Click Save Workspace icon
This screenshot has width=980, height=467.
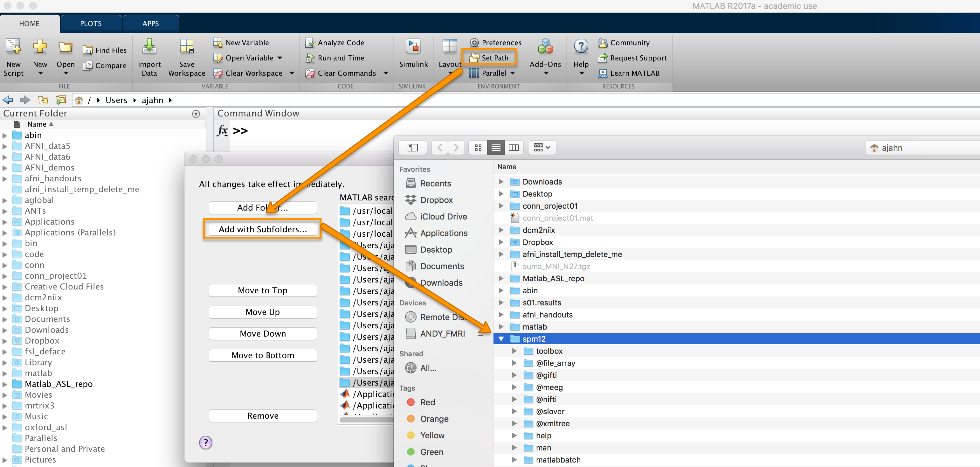point(187,46)
